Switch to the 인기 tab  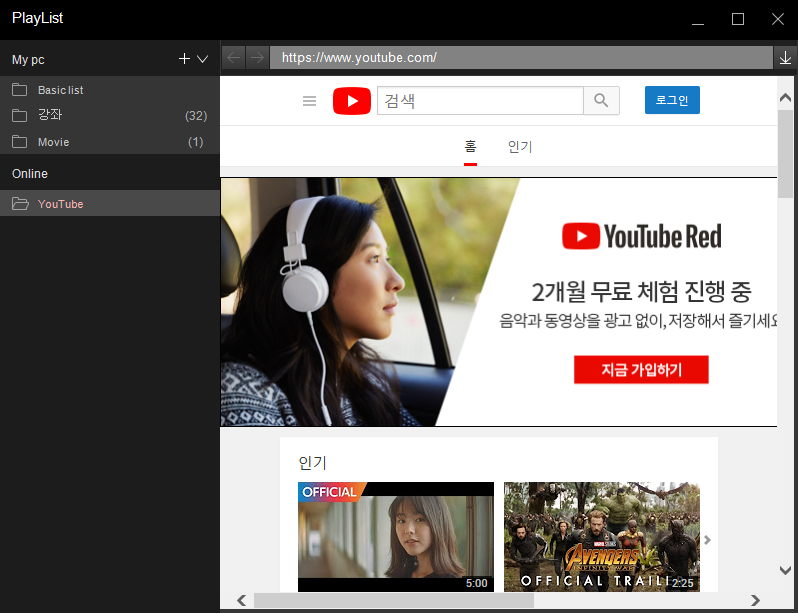(x=520, y=147)
